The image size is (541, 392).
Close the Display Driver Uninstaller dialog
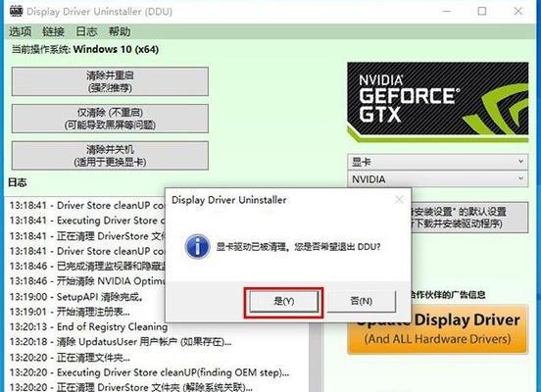399,200
